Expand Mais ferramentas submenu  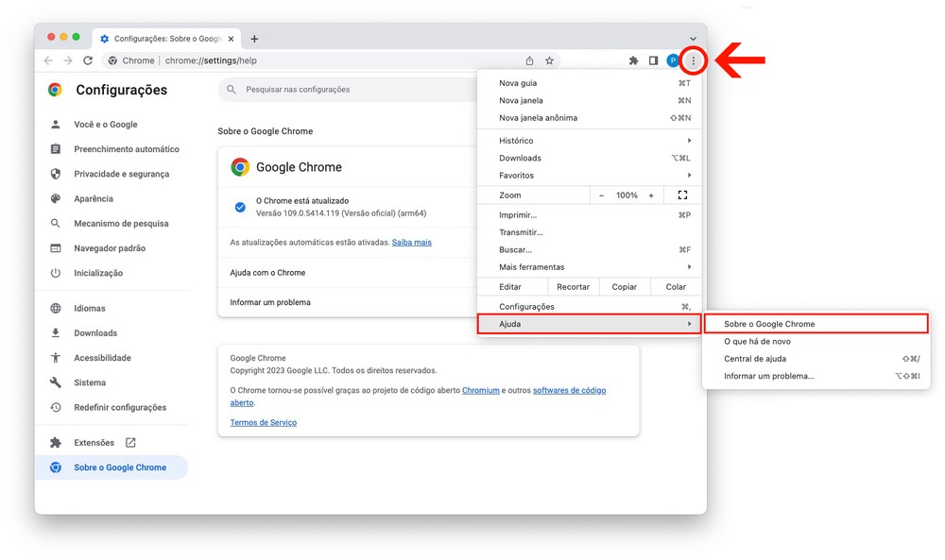coord(590,266)
